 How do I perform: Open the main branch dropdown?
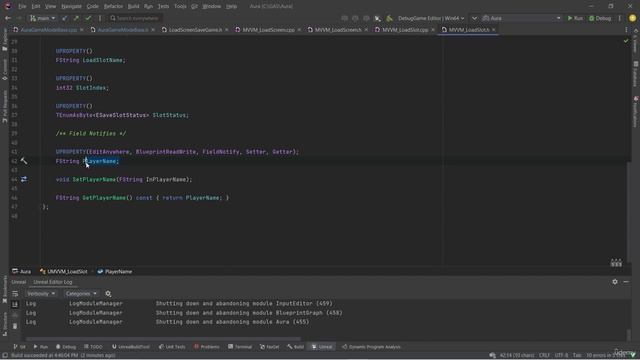click(x=42, y=18)
